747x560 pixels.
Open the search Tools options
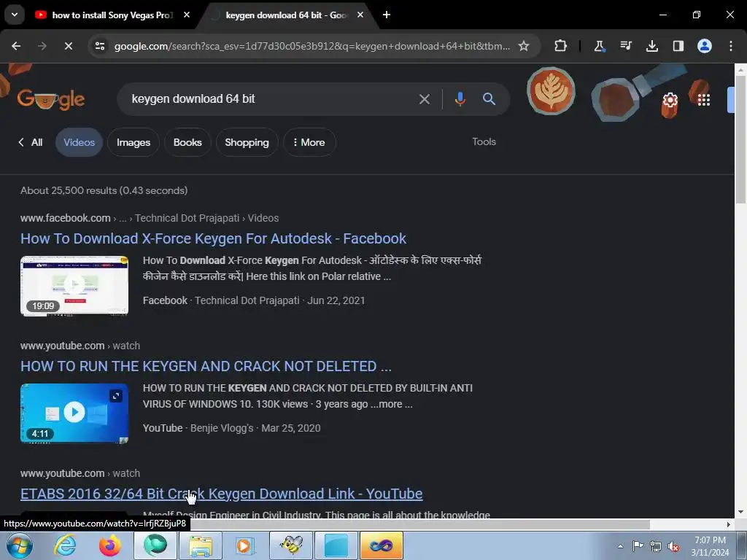pos(484,141)
